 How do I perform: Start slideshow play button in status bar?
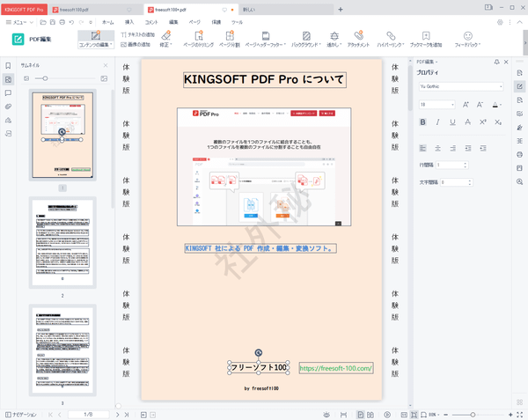(x=387, y=415)
